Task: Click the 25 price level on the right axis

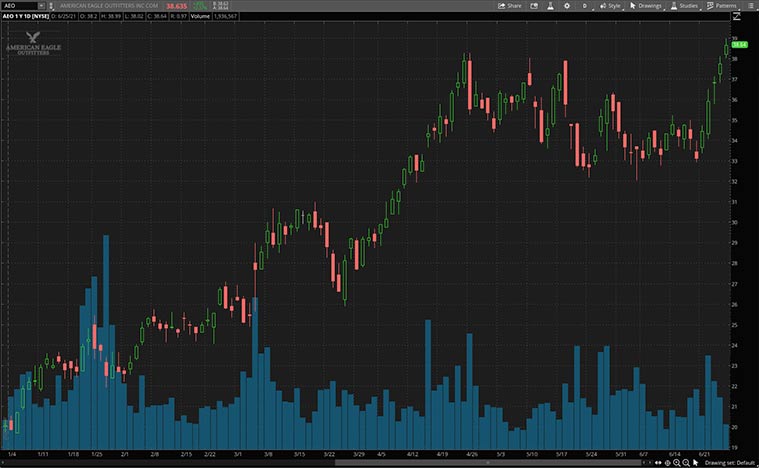Action: 734,325
